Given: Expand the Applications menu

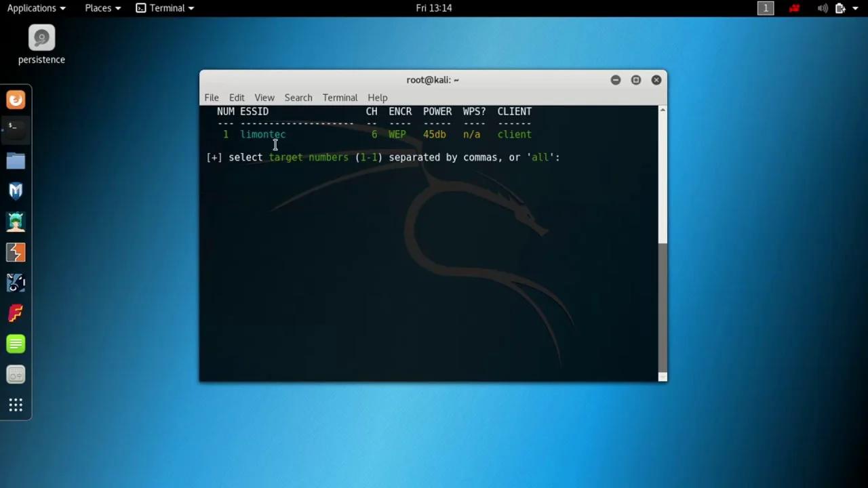Looking at the screenshot, I should point(36,8).
